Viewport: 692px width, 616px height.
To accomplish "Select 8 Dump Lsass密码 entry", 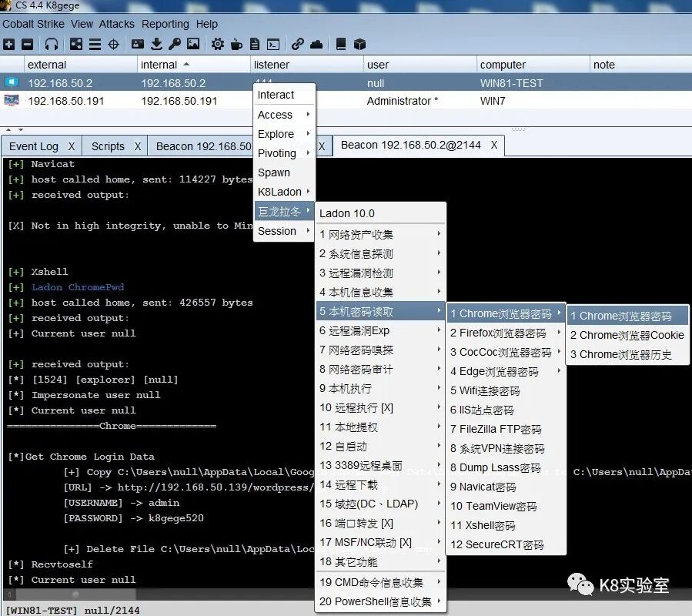I will [x=506, y=467].
